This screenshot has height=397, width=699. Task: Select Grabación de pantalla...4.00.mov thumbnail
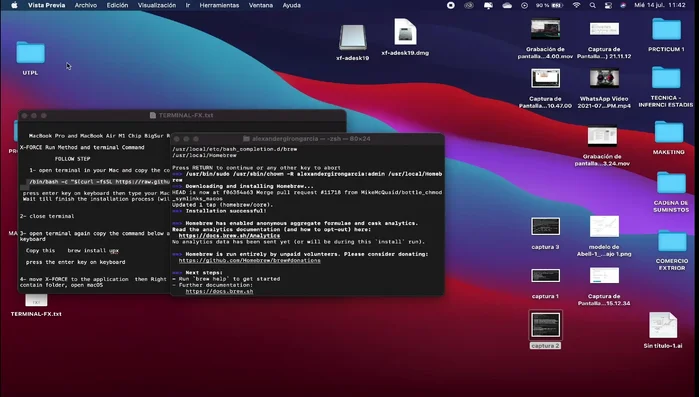545,29
